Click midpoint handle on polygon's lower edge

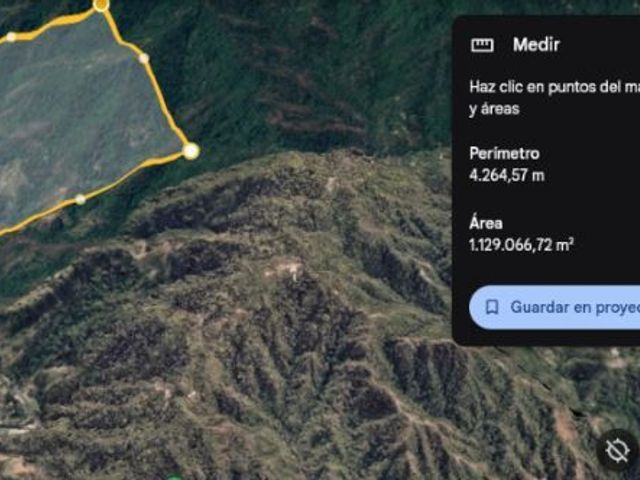80,200
